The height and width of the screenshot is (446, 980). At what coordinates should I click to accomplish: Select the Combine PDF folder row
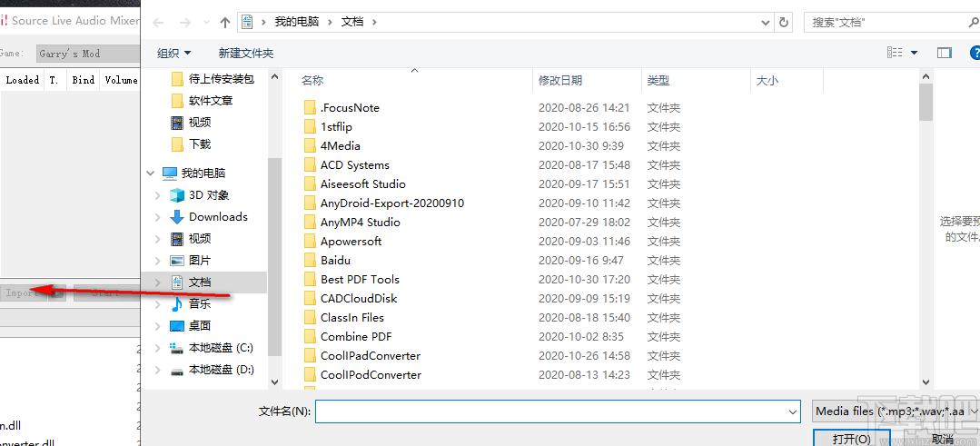[x=491, y=337]
